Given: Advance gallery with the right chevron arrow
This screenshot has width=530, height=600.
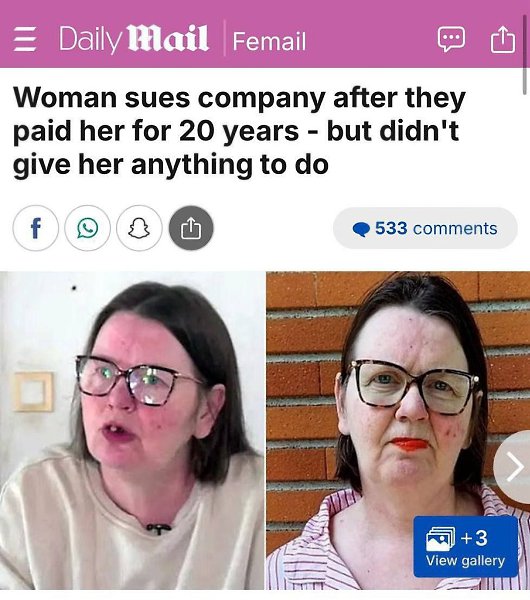Looking at the screenshot, I should (x=513, y=467).
